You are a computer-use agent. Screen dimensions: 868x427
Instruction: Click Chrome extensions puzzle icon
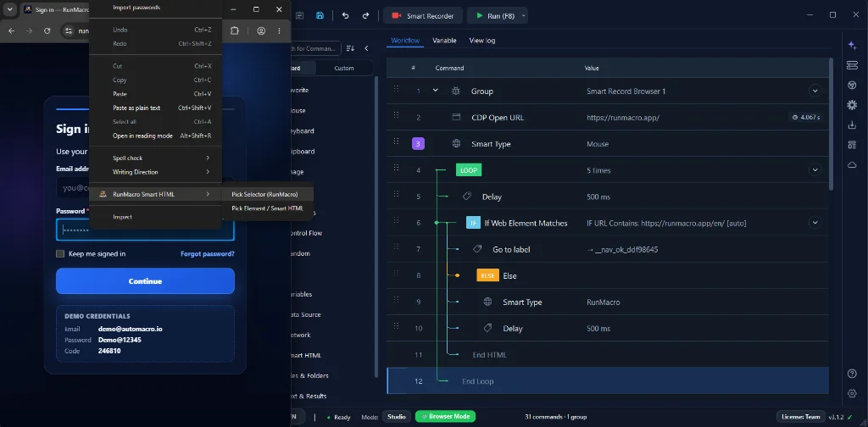point(234,31)
